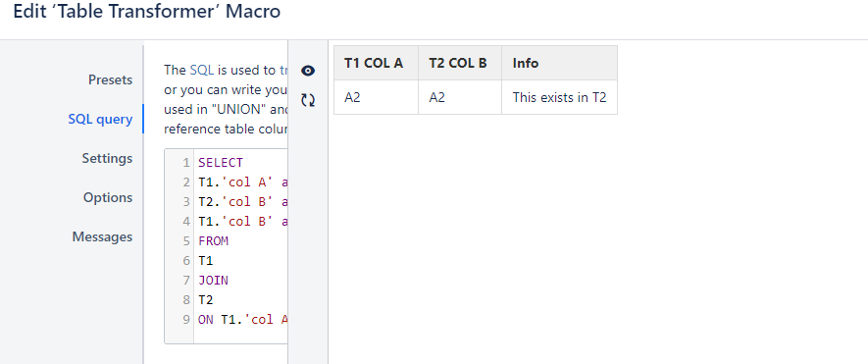Click the A2 cell under T2 COL B

point(460,97)
